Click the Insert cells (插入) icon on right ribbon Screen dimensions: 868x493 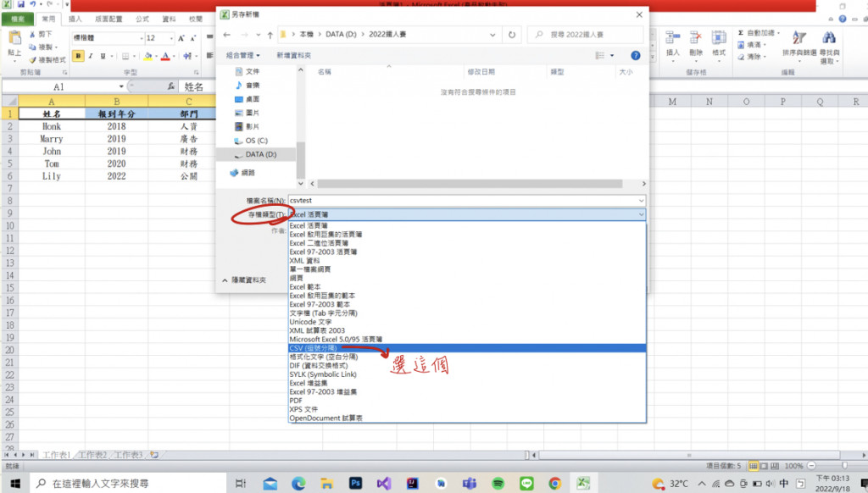coord(672,38)
